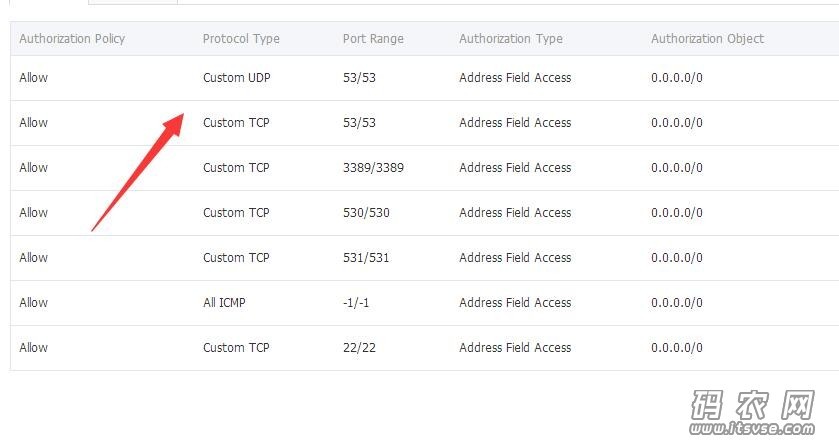Select the Port Range column header
Image resolution: width=839 pixels, height=440 pixels.
pos(373,39)
